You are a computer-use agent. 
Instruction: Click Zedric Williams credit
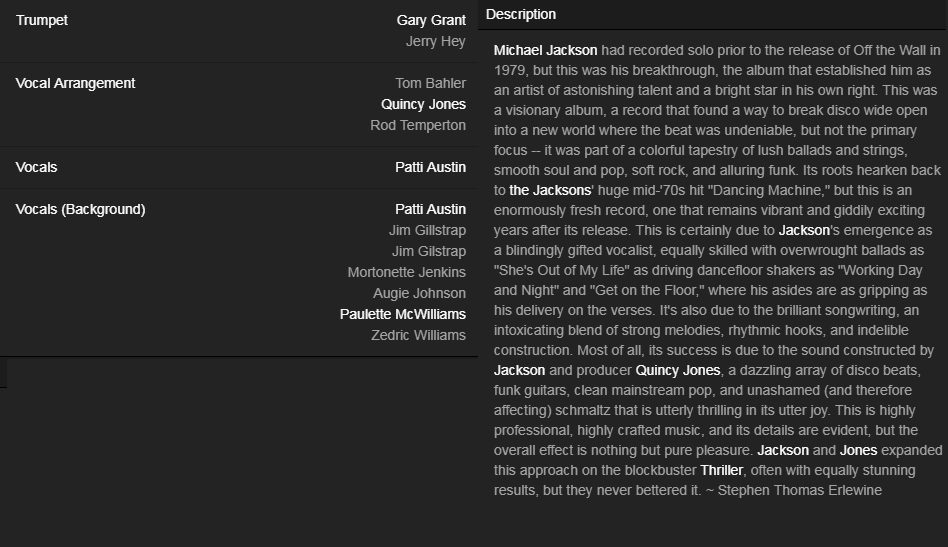(418, 335)
